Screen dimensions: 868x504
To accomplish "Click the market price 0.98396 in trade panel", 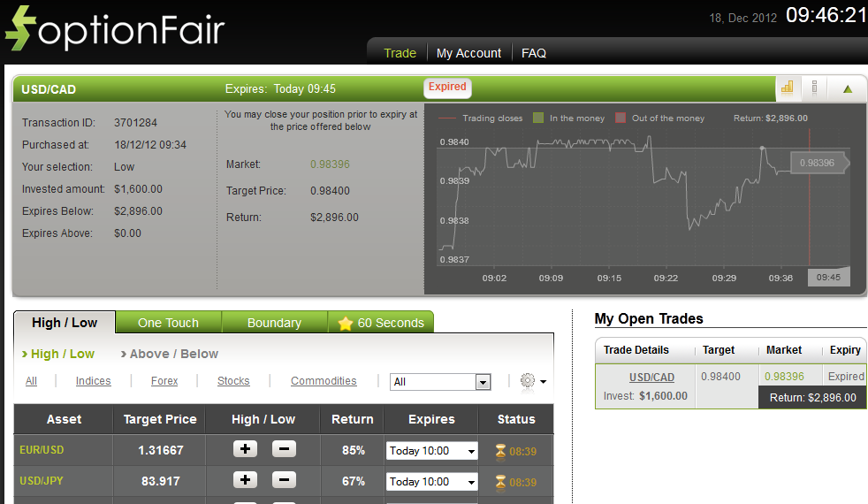I will tap(330, 164).
